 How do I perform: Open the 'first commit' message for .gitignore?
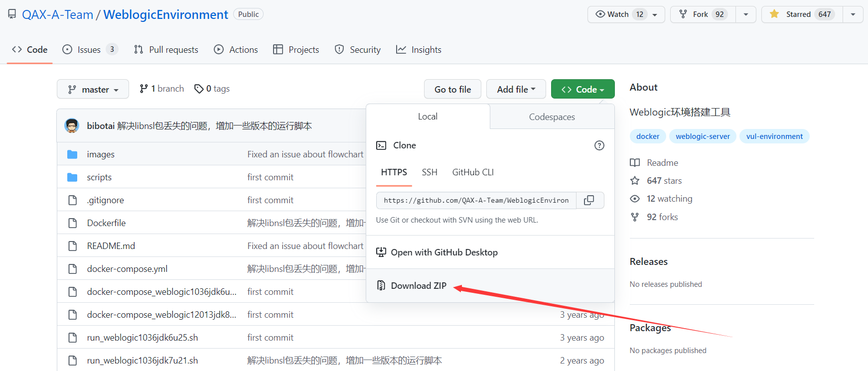pyautogui.click(x=271, y=200)
